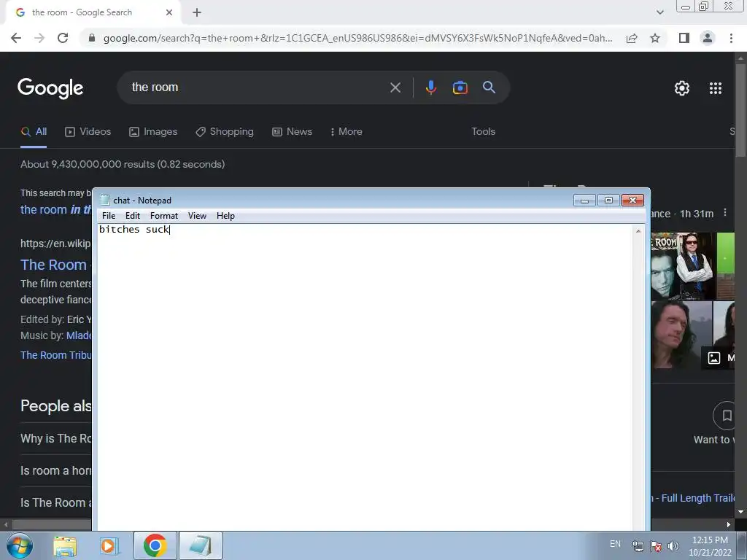Click Notepad scrollbar up arrow
This screenshot has height=560, width=747.
pyautogui.click(x=638, y=231)
